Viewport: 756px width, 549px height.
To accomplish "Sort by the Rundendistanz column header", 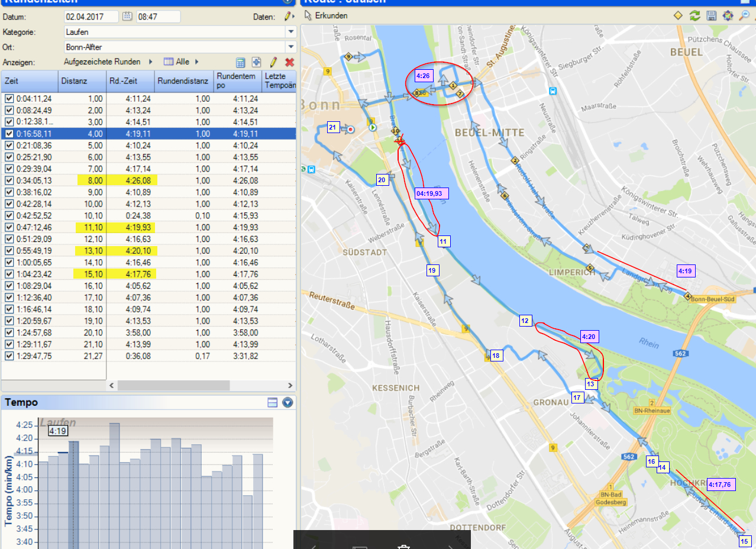I will (x=184, y=81).
